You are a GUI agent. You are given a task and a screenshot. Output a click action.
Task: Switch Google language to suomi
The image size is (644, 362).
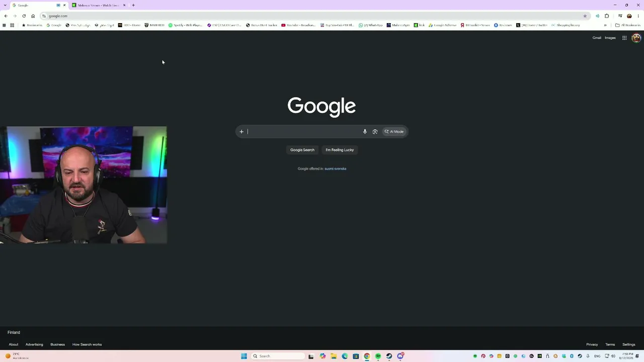(330, 169)
